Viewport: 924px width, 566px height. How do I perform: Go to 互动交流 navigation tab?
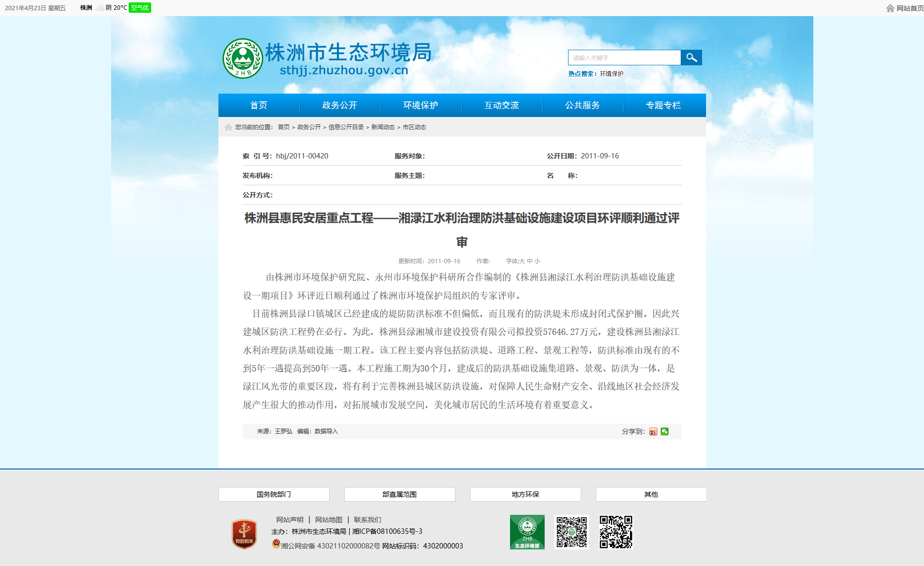[x=502, y=105]
